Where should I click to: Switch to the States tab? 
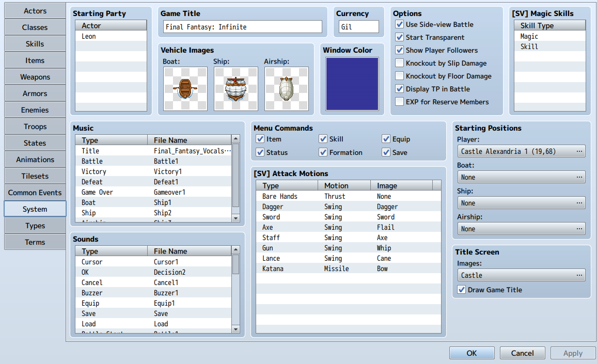point(35,143)
